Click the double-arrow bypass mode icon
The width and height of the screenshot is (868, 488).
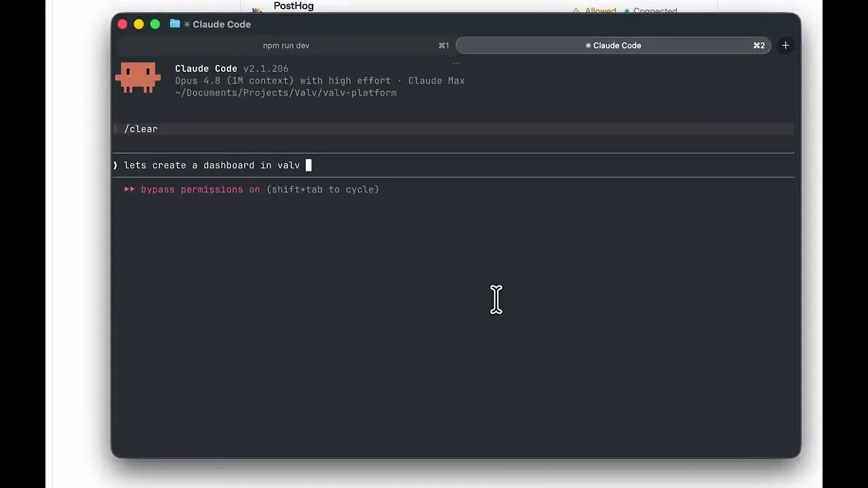point(130,189)
